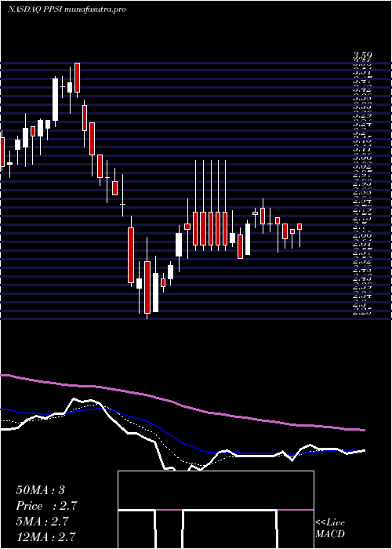Click the large white candlestick near the top left

(56, 100)
